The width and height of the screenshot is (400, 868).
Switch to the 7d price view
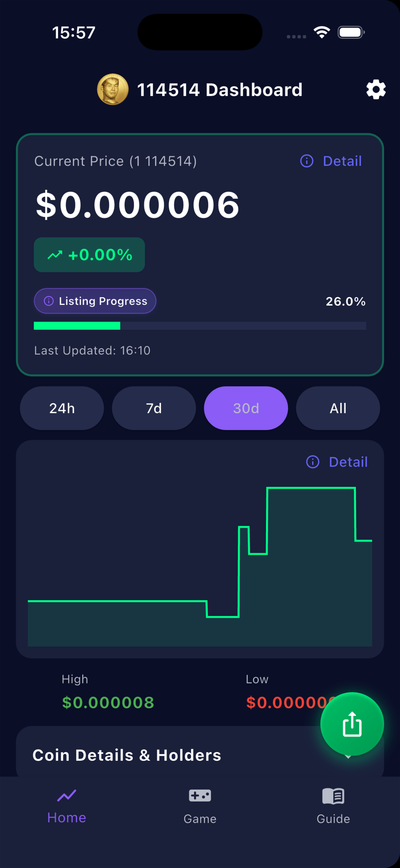pos(154,408)
